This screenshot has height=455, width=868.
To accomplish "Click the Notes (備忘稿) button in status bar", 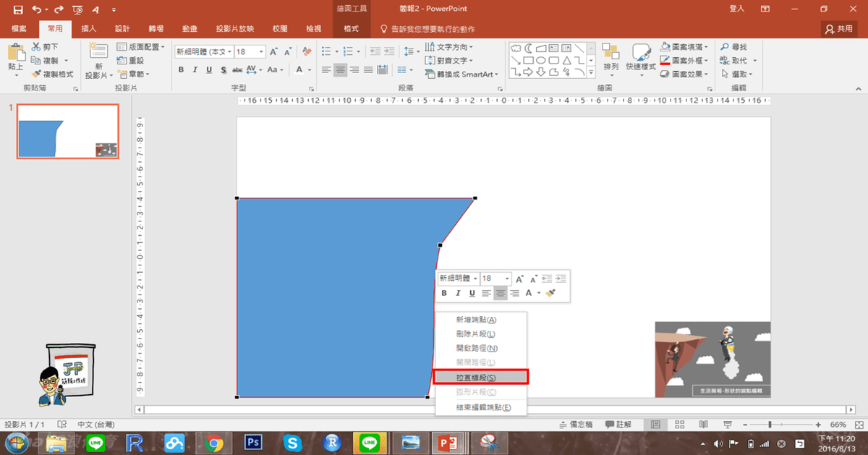I will pos(576,424).
